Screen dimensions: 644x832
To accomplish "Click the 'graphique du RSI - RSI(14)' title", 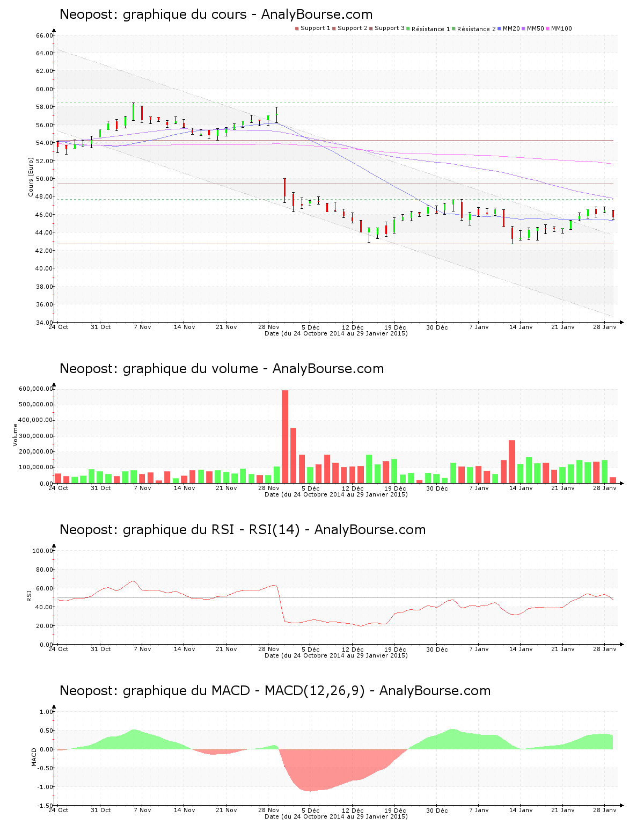I will [211, 530].
